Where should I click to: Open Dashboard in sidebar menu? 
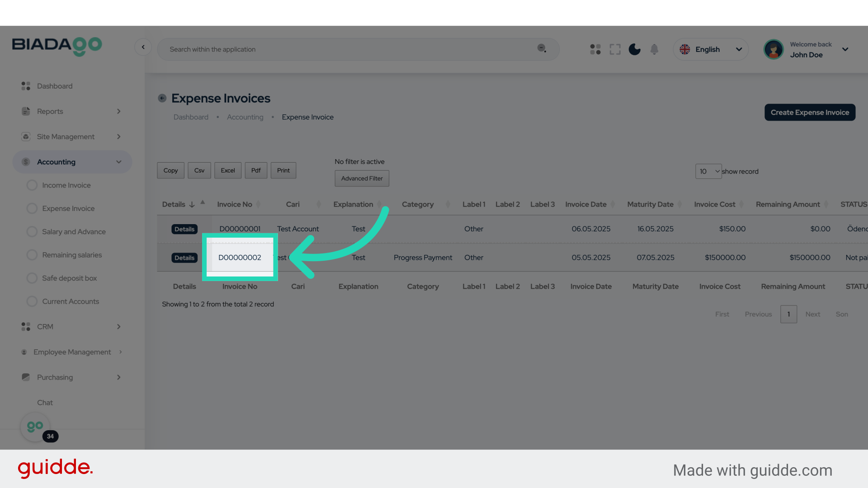54,86
